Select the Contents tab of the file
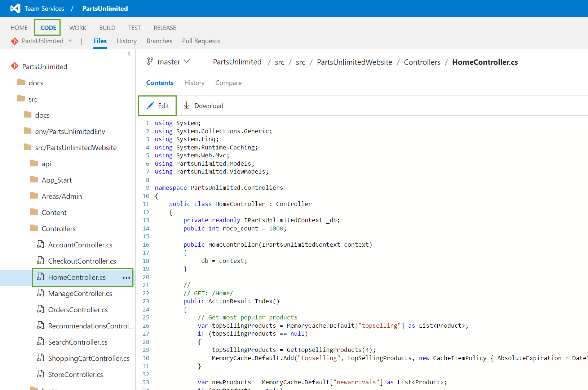Image resolution: width=588 pixels, height=390 pixels. 160,83
